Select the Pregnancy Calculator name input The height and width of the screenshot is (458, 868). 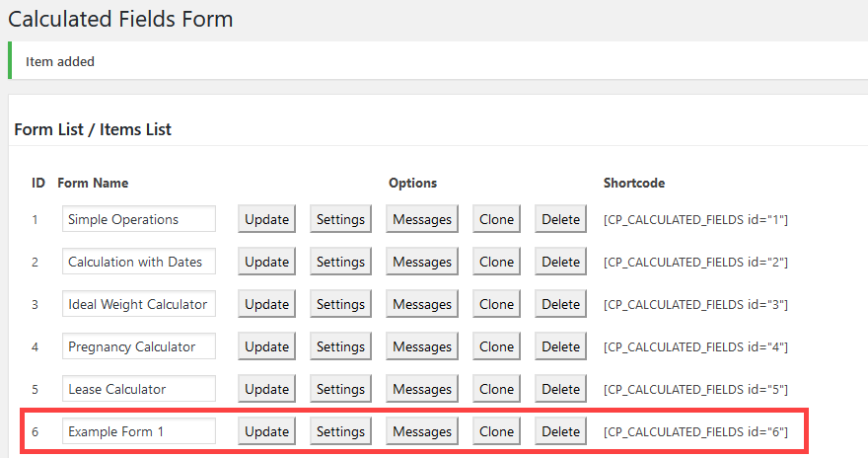point(138,346)
